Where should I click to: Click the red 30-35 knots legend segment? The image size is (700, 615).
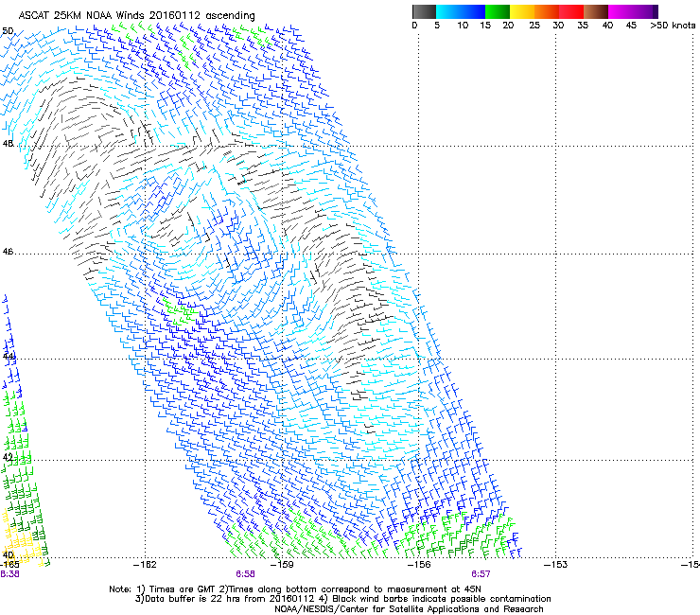pos(571,11)
